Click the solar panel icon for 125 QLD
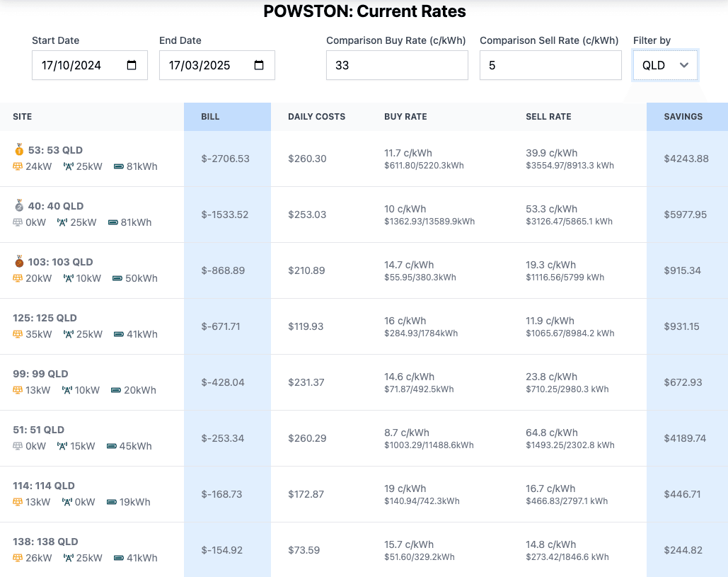 tap(18, 334)
